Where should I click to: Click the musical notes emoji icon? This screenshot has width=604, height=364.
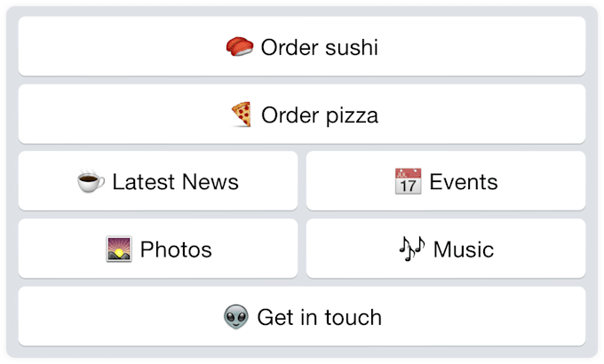point(411,249)
